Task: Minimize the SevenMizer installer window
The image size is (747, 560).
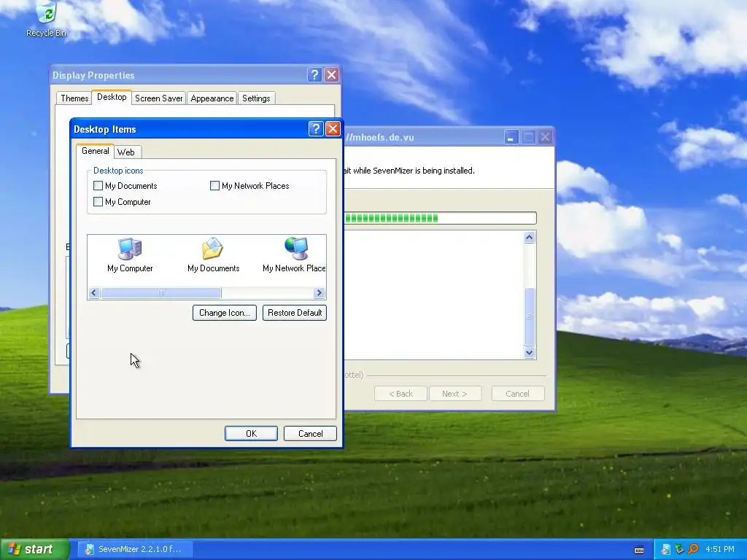Action: click(511, 137)
